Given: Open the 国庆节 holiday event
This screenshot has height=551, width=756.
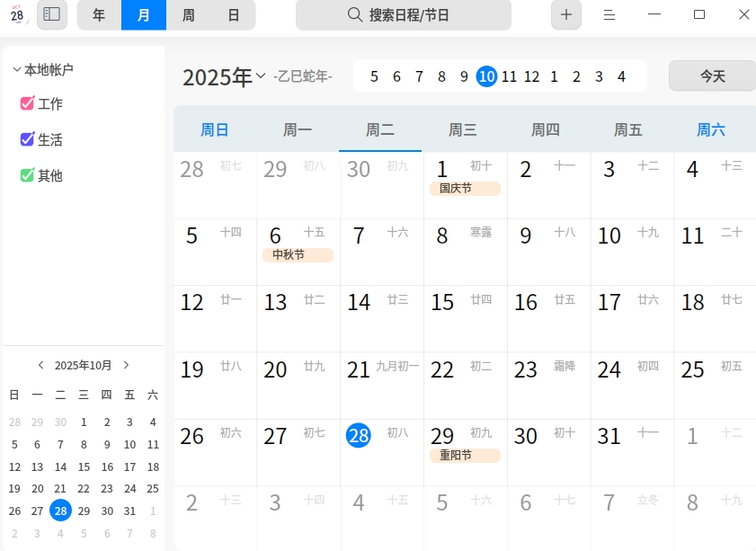Looking at the screenshot, I should point(465,189).
